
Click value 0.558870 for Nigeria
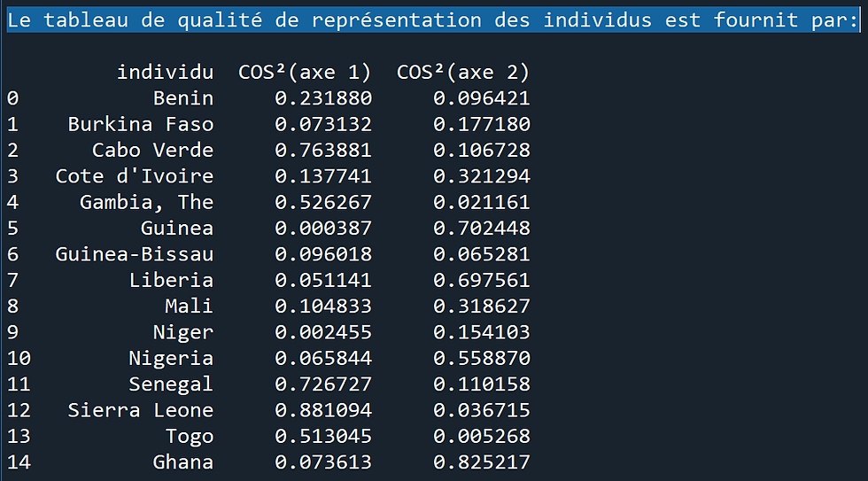482,358
